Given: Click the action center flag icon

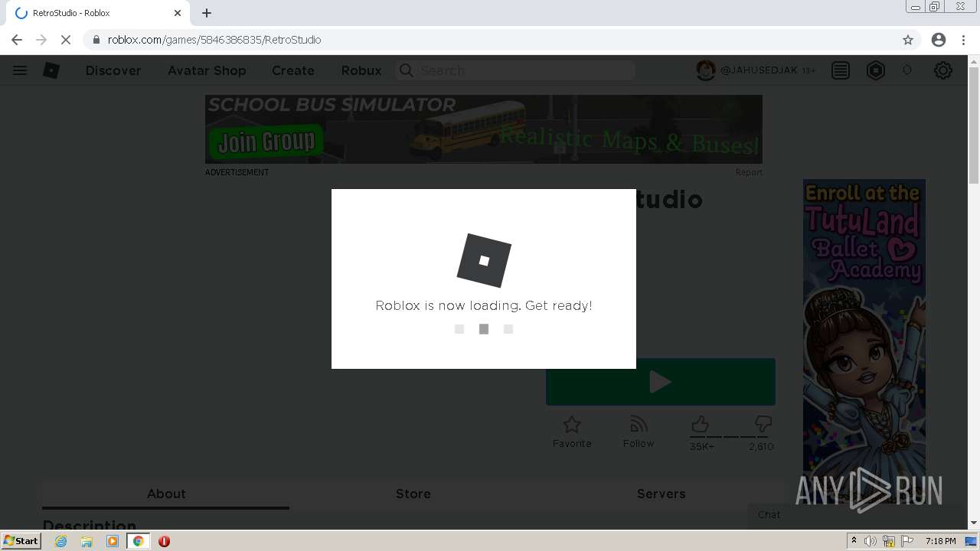Looking at the screenshot, I should 907,541.
